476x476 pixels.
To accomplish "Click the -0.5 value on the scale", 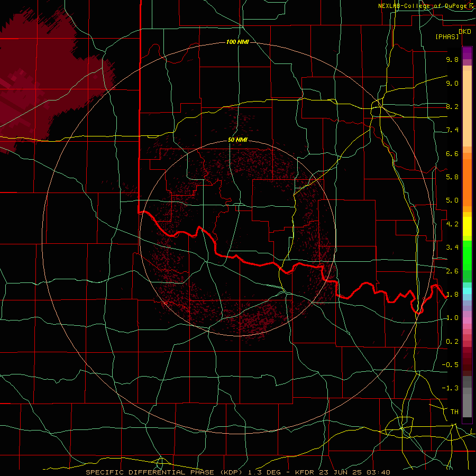I will click(450, 365).
